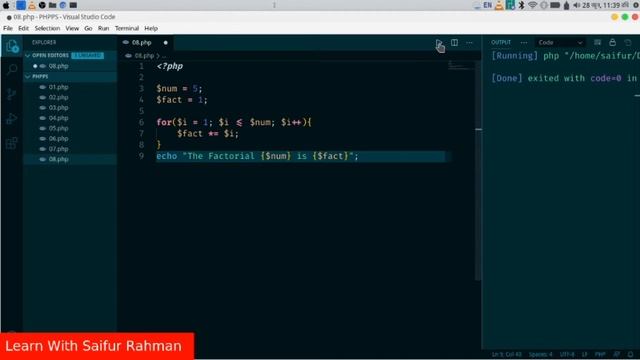Image resolution: width=640 pixels, height=360 pixels.
Task: Open the EN input language indicator
Action: pyautogui.click(x=487, y=5)
